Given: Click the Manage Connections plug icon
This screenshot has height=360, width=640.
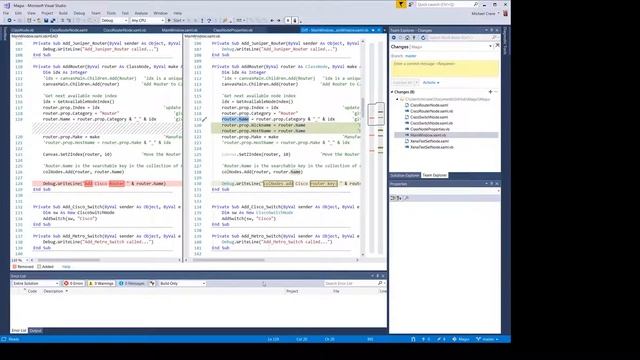Looking at the screenshot, I should [414, 38].
